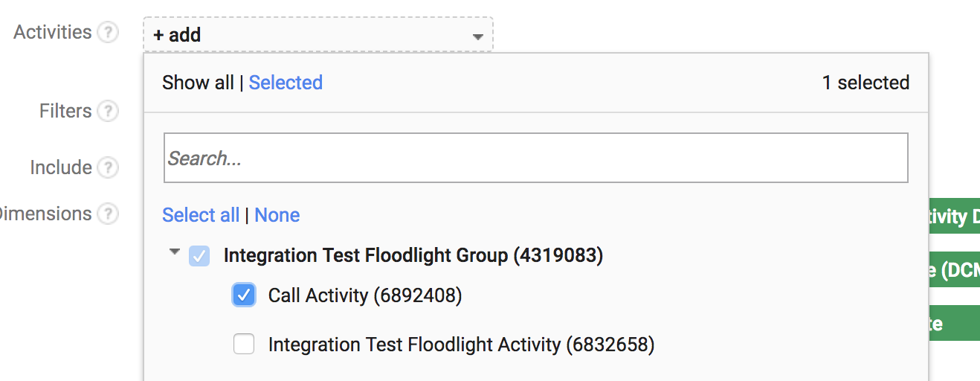Toggle the Integration Test Floodlight Group checkbox
Image resolution: width=980 pixels, height=381 pixels.
(199, 256)
